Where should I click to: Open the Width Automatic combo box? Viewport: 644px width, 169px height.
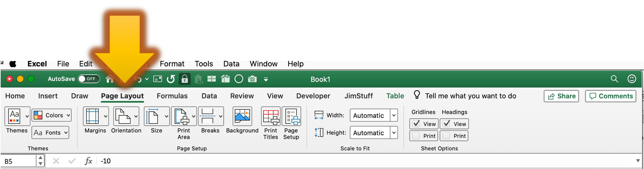pos(374,115)
